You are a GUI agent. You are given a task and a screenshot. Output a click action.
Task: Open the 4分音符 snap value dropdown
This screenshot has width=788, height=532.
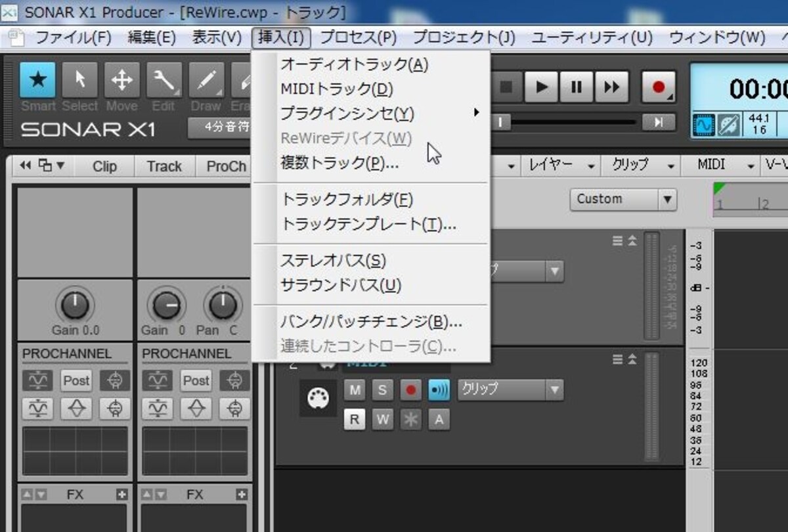219,127
